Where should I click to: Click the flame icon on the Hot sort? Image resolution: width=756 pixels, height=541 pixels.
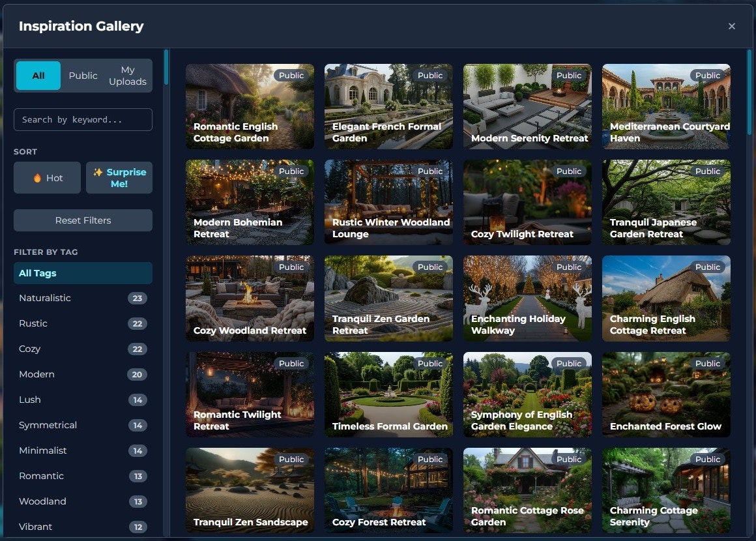(36, 177)
